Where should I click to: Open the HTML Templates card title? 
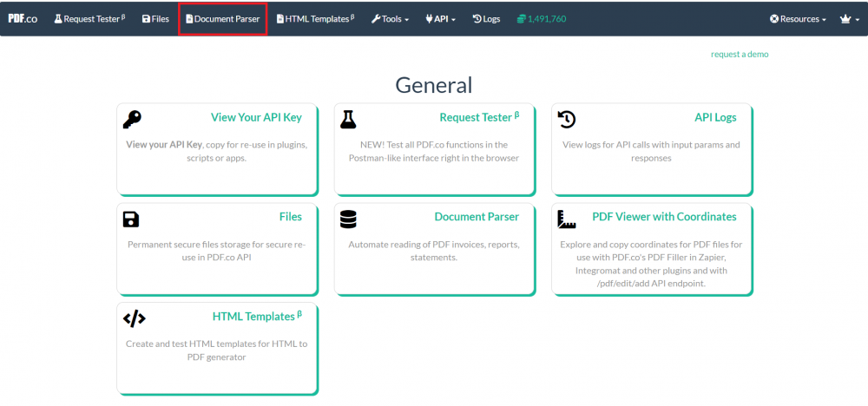258,317
